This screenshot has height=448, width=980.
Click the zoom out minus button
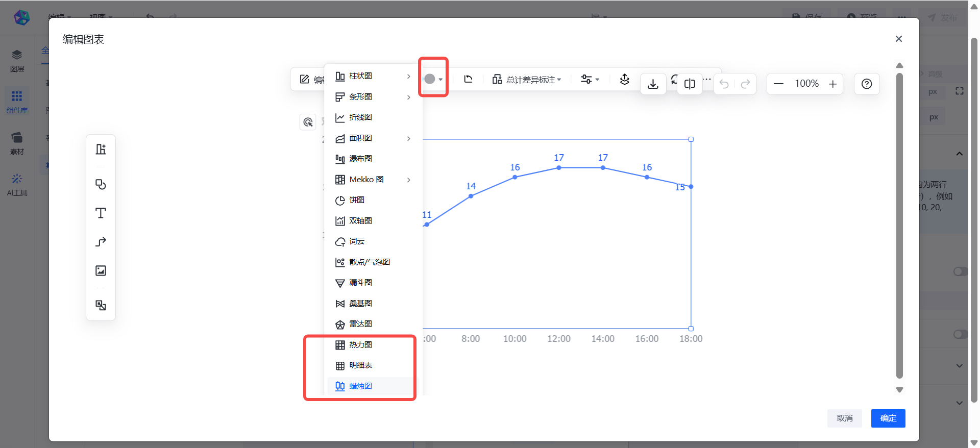778,84
